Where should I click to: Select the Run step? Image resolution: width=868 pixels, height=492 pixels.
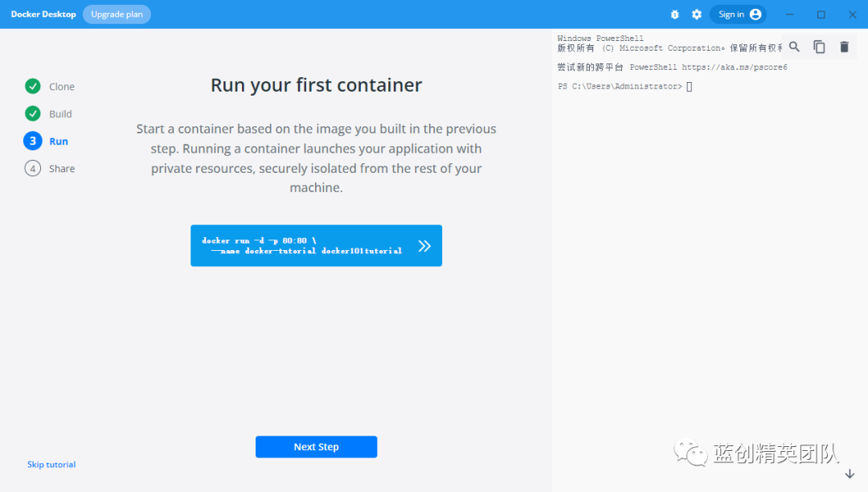click(x=59, y=141)
